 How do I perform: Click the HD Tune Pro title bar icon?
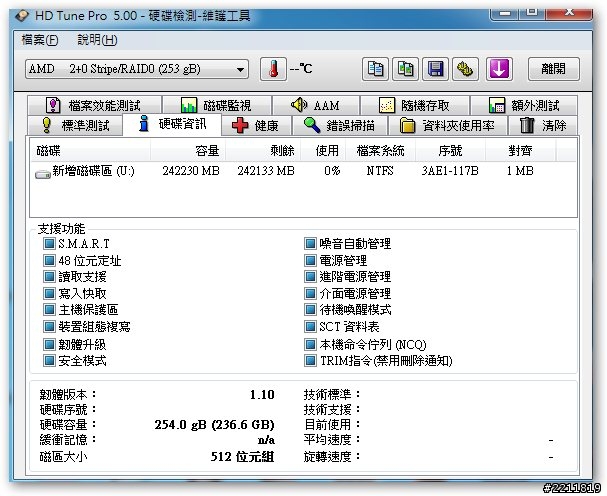[x=22, y=15]
